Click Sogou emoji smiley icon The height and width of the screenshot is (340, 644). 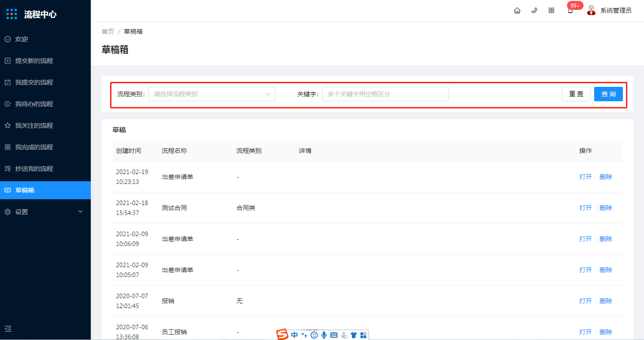[x=314, y=335]
